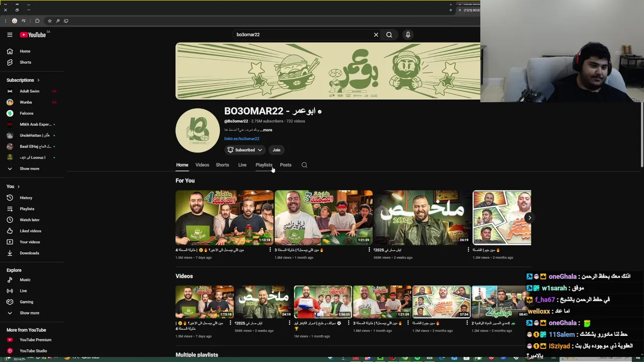Click the YouTube logo
The image size is (644, 362).
(33, 35)
